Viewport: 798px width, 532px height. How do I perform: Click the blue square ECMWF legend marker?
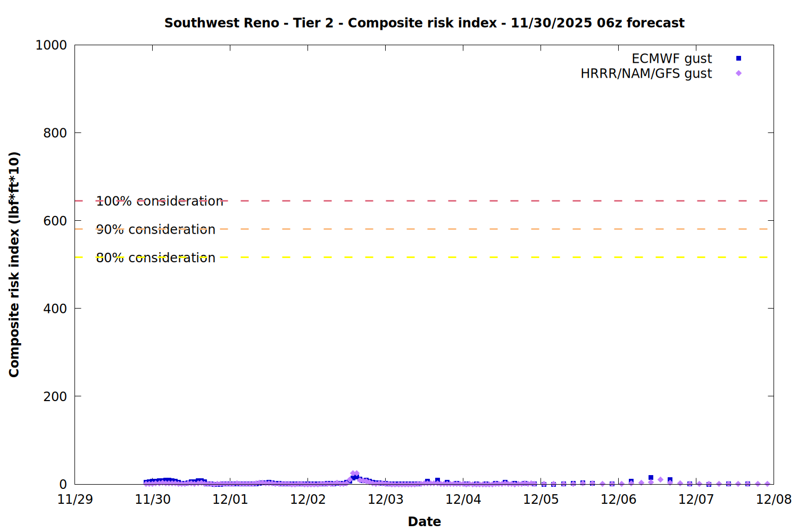click(x=738, y=59)
